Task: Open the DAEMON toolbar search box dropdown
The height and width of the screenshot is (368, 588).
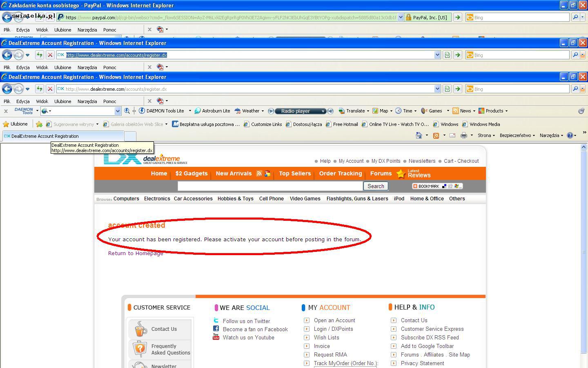Action: [x=118, y=111]
